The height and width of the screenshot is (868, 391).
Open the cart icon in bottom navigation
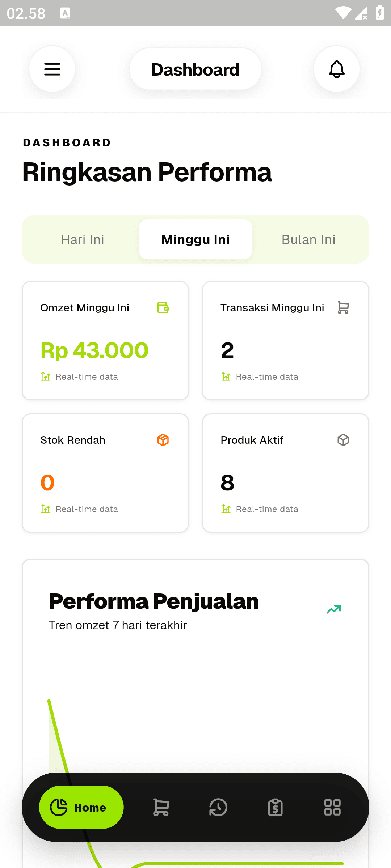tap(161, 807)
